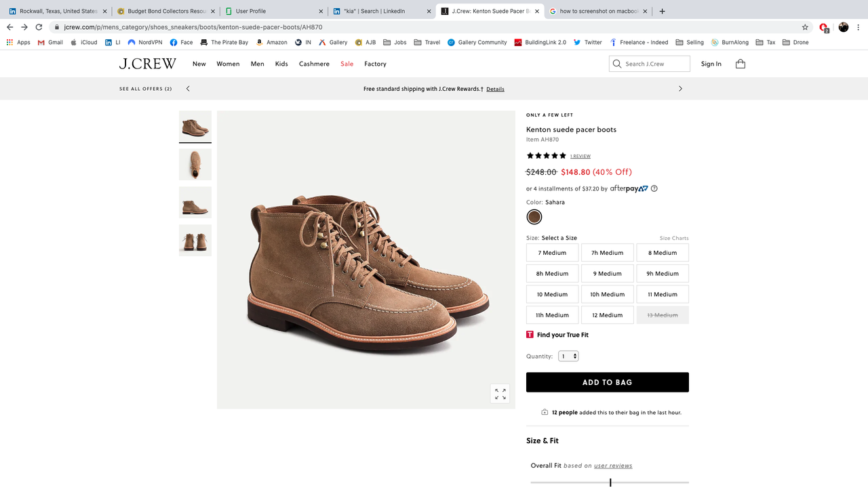This screenshot has height=488, width=868.
Task: Show next offer with right chevron
Action: pos(680,89)
